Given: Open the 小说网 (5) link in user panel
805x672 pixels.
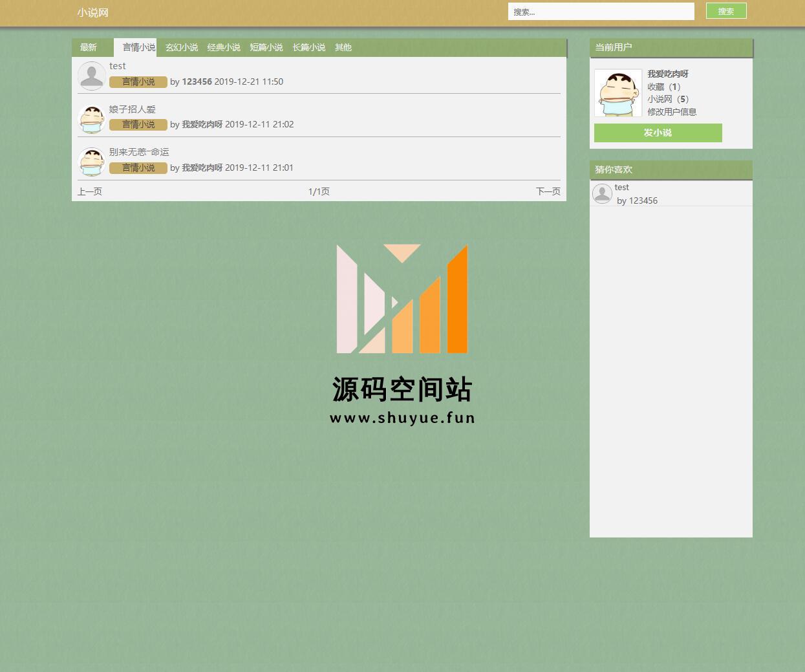Looking at the screenshot, I should pos(669,99).
